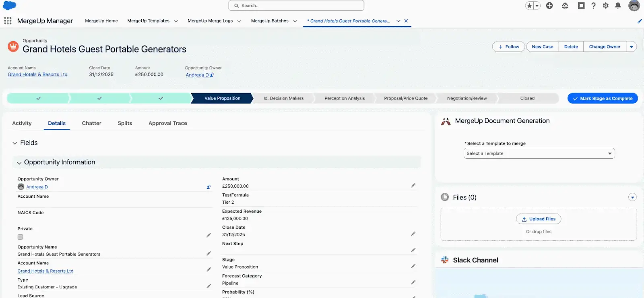Expand the MergeUp Templates nav dropdown

[176, 21]
